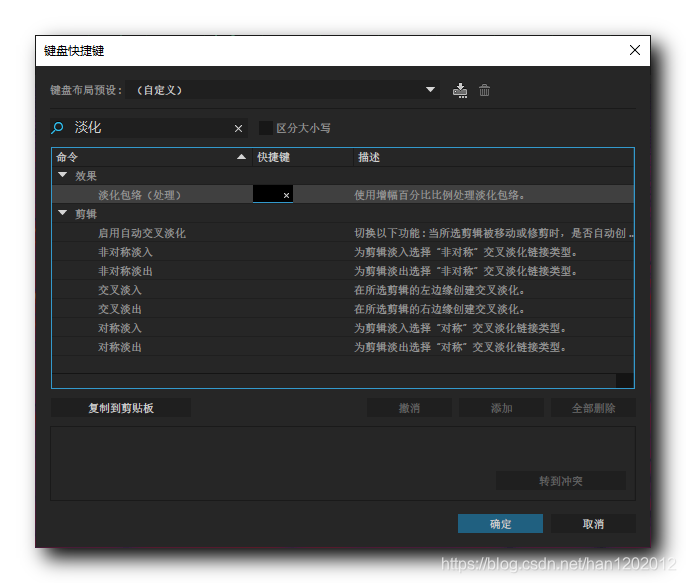Save the keyboard layout preset

(460, 91)
